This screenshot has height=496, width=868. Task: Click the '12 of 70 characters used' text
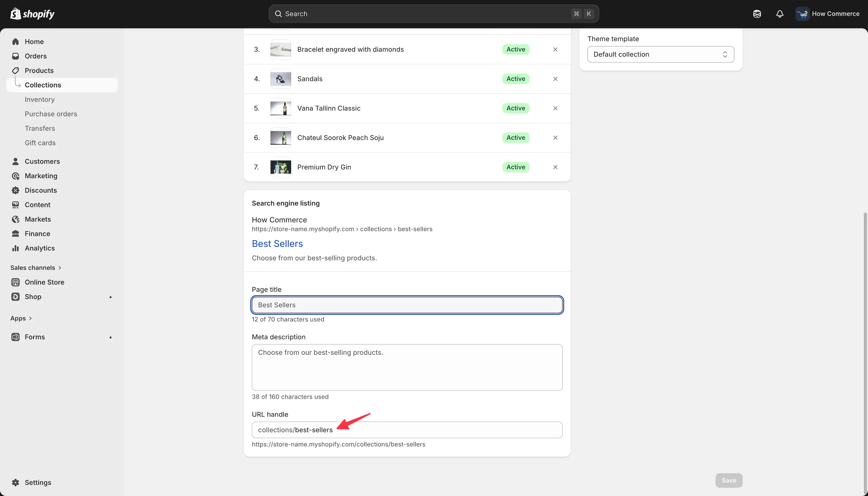[288, 320]
